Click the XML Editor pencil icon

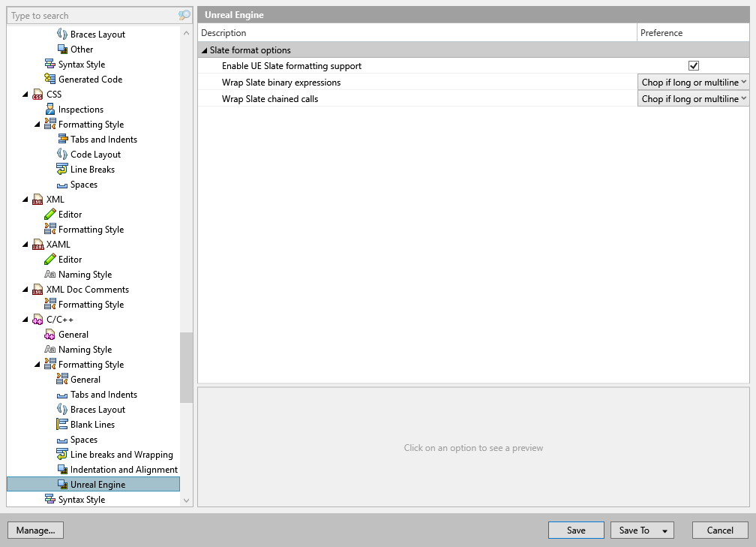tap(50, 215)
